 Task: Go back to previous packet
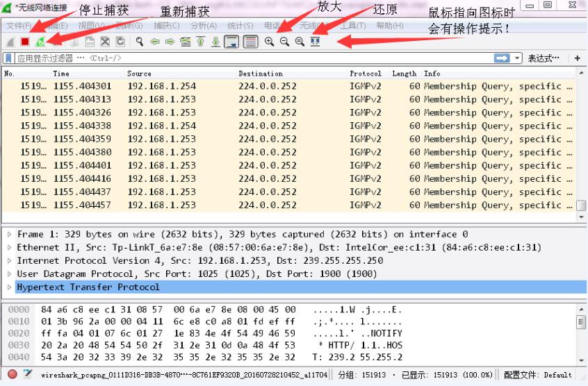pos(155,42)
